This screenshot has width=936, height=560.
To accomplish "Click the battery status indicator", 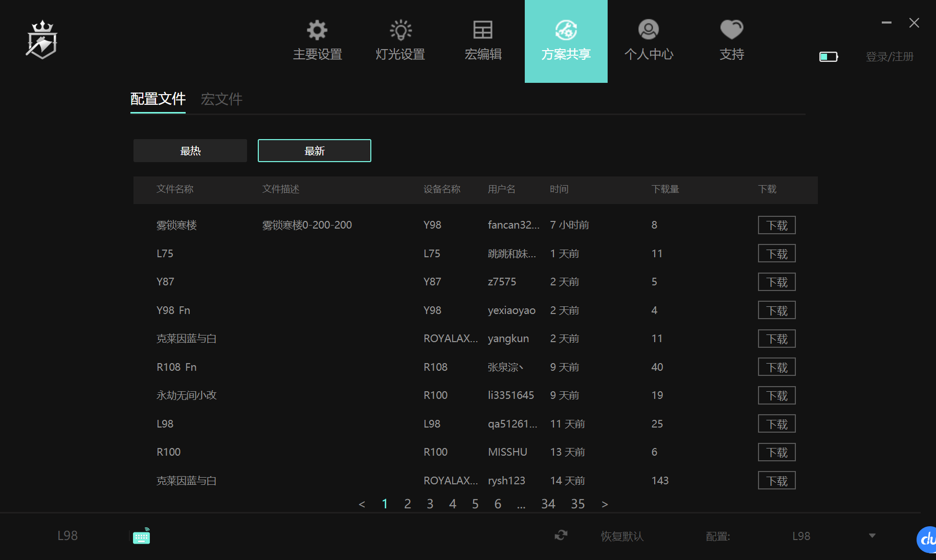I will pyautogui.click(x=829, y=57).
